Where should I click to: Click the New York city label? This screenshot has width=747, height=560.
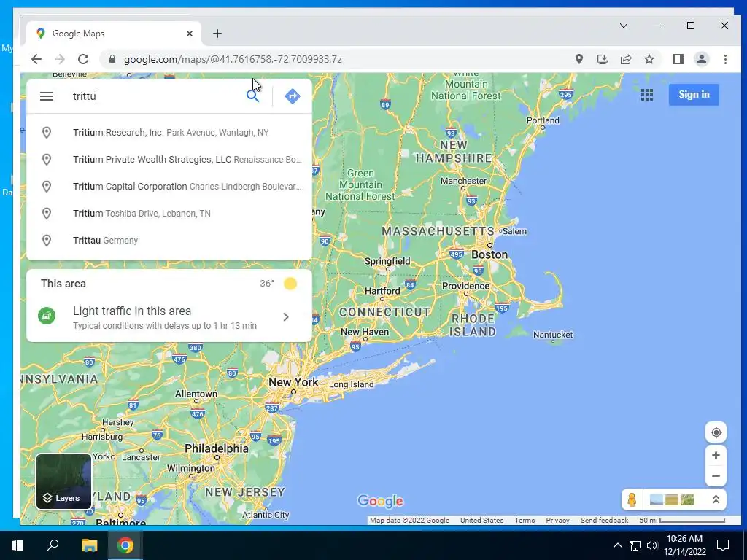point(293,382)
